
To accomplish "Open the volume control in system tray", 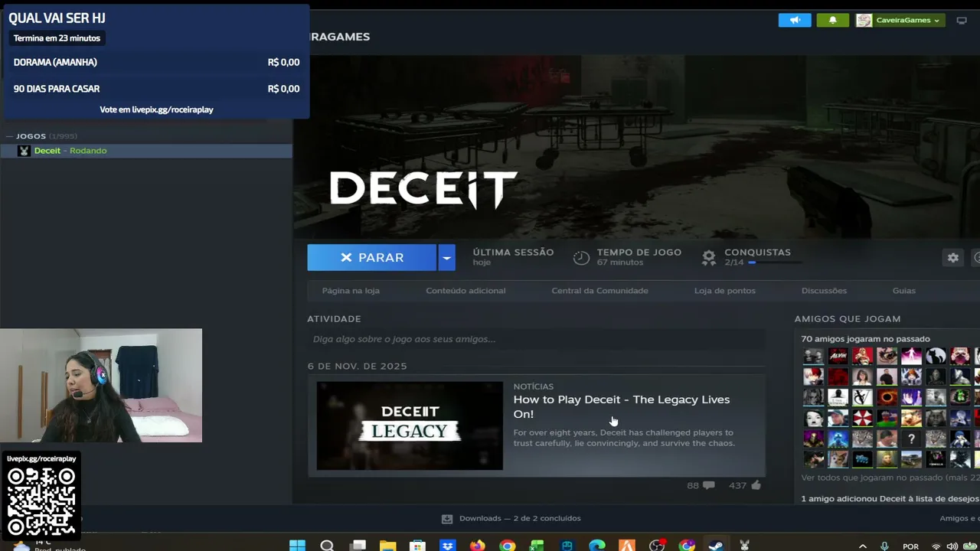I will click(x=952, y=546).
